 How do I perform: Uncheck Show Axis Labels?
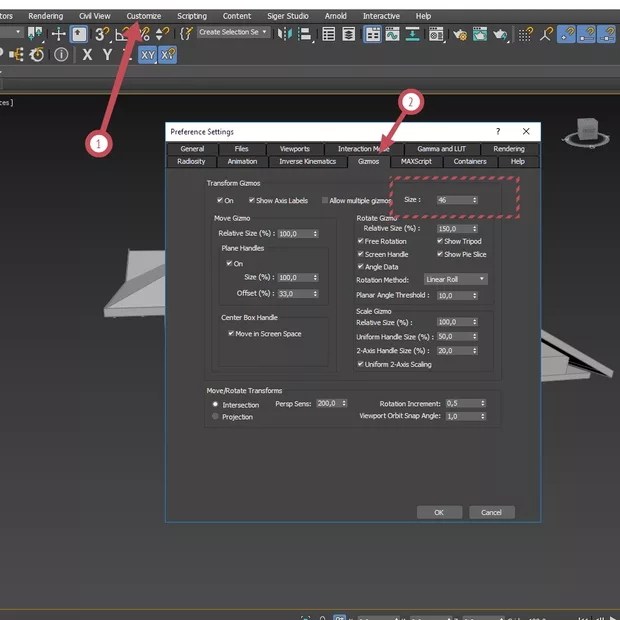(252, 200)
